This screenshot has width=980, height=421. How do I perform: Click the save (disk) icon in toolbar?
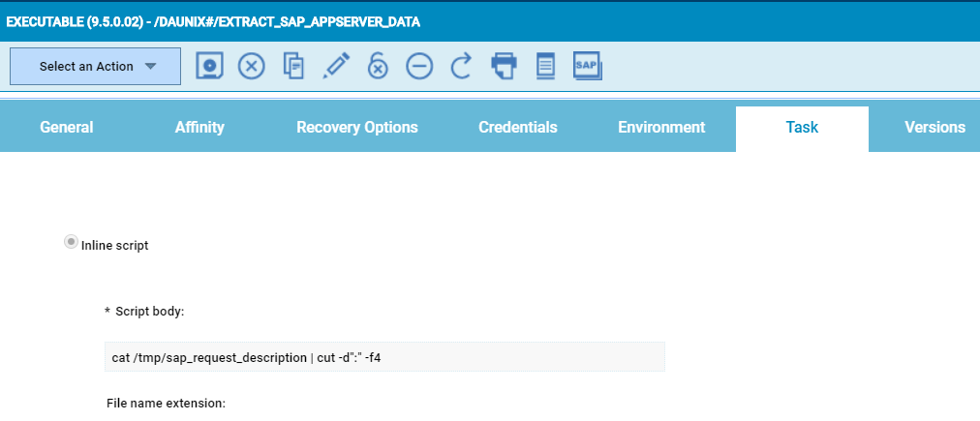click(x=210, y=66)
